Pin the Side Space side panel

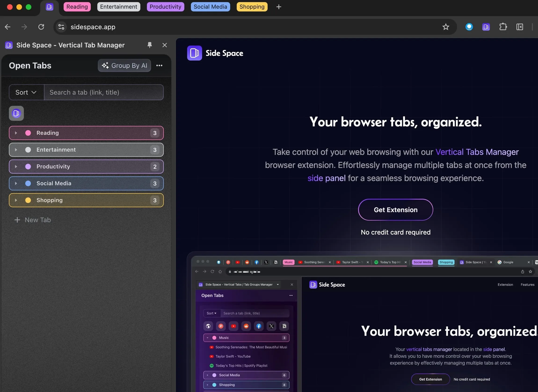pyautogui.click(x=150, y=45)
